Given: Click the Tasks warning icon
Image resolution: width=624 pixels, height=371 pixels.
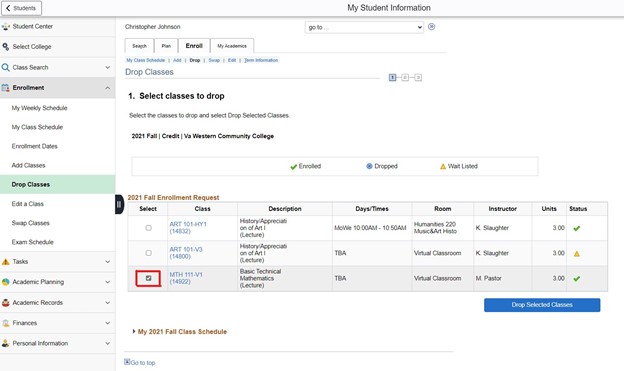Looking at the screenshot, I should 6,262.
